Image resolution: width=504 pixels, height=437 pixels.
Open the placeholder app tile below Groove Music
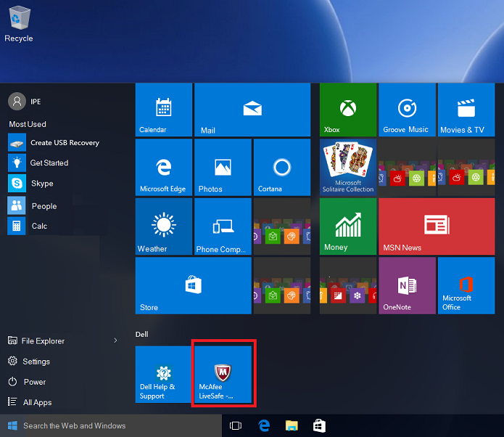pyautogui.click(x=407, y=168)
